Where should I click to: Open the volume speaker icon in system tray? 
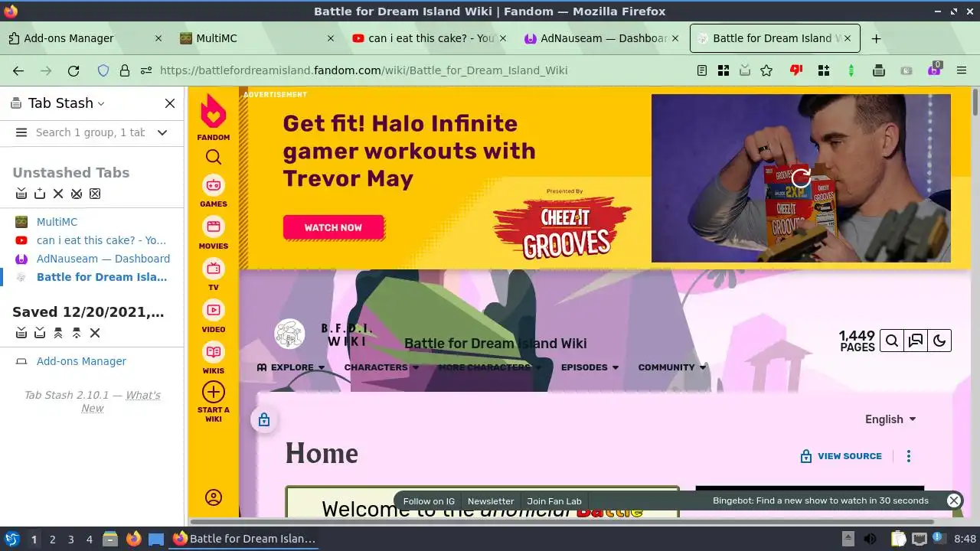(871, 539)
